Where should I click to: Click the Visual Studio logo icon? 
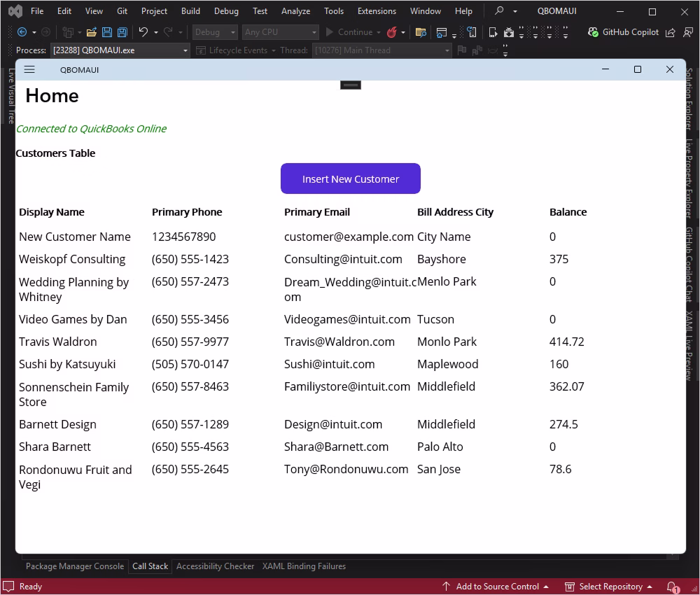[15, 11]
